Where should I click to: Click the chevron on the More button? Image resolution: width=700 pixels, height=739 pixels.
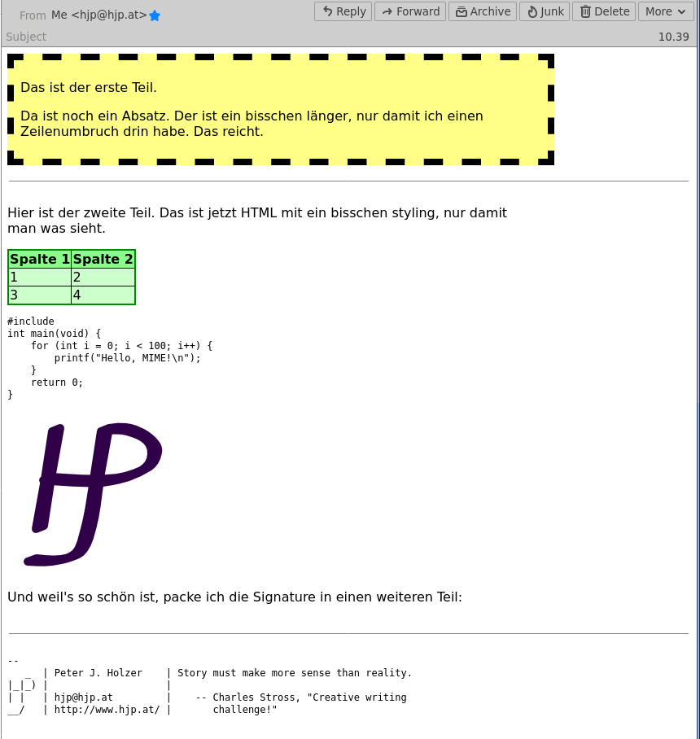(x=683, y=11)
